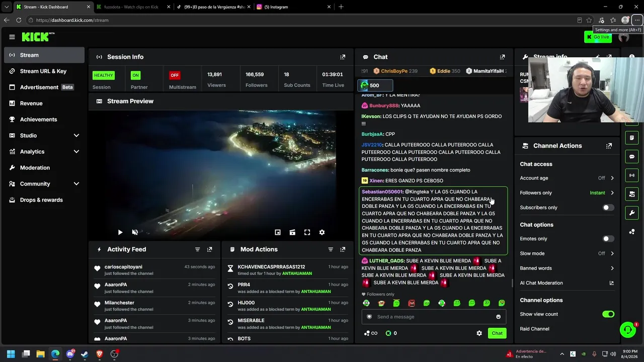Enable picture-in-picture on stream preview

(277, 232)
